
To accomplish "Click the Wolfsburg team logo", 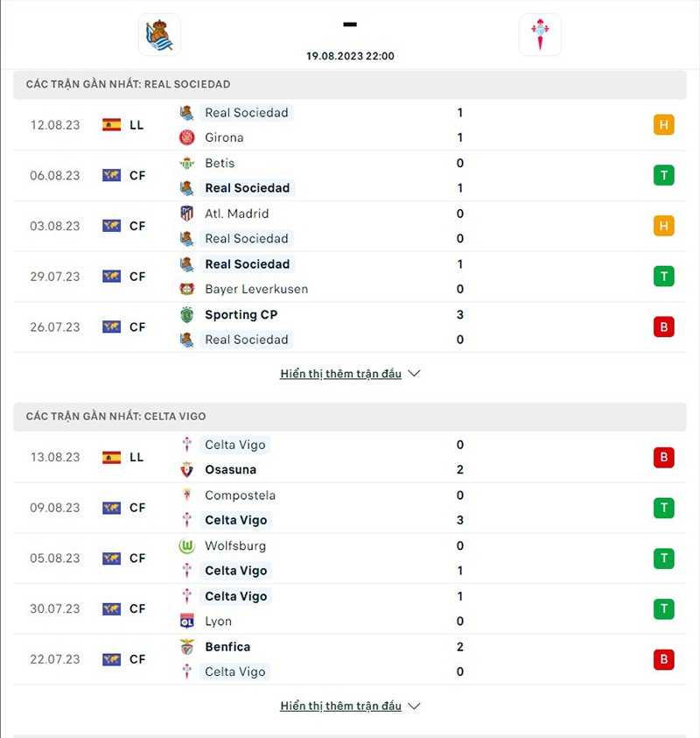I will point(186,545).
